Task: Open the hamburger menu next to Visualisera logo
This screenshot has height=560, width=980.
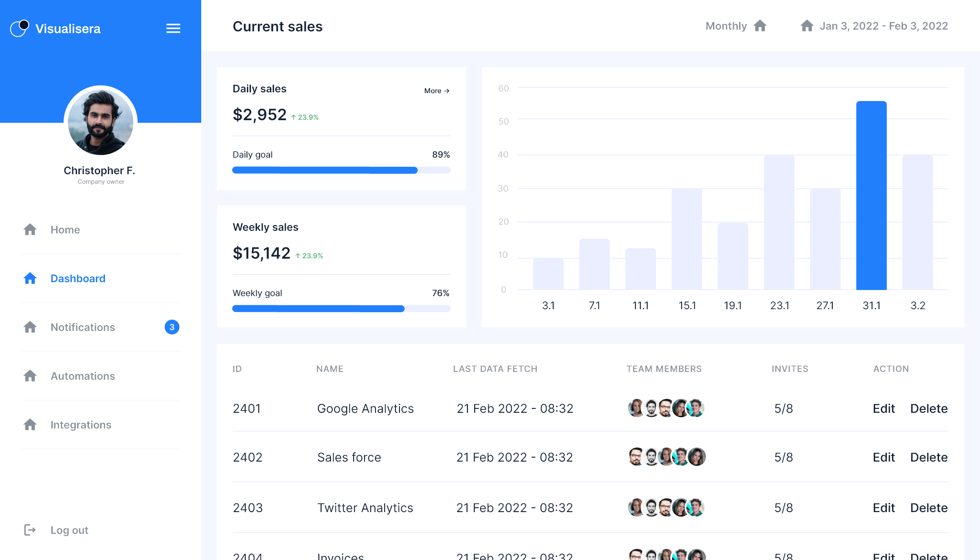Action: pos(173,28)
